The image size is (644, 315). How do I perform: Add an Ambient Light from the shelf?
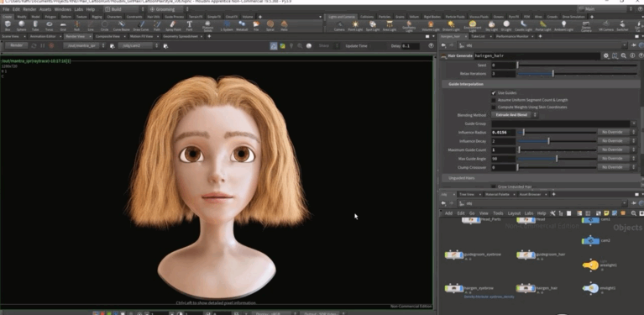click(564, 25)
